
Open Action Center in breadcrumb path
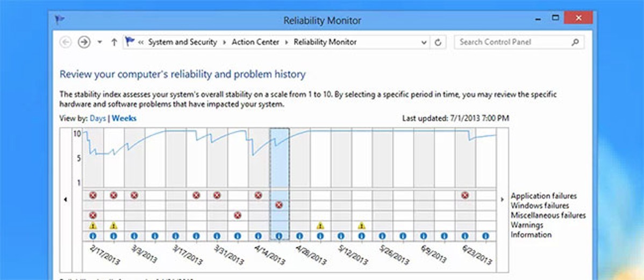pos(255,42)
